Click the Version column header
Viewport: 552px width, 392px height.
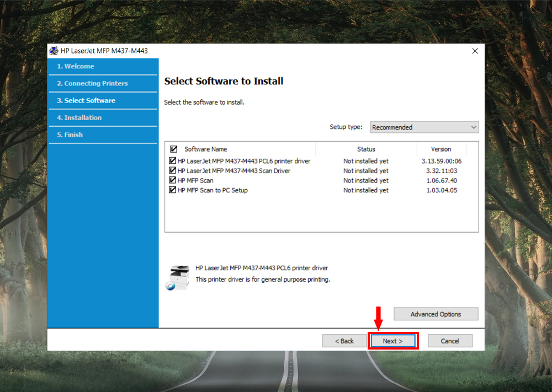[441, 149]
